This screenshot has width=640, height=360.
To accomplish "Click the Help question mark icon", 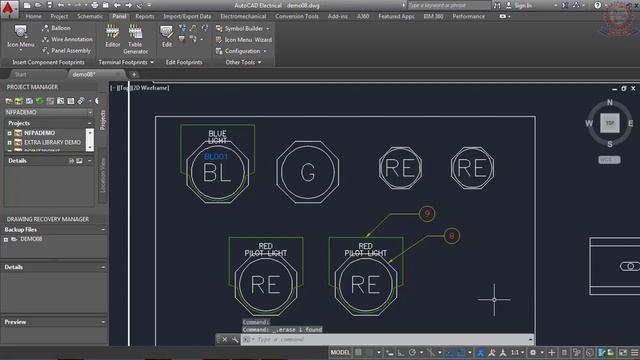I will 598,5.
